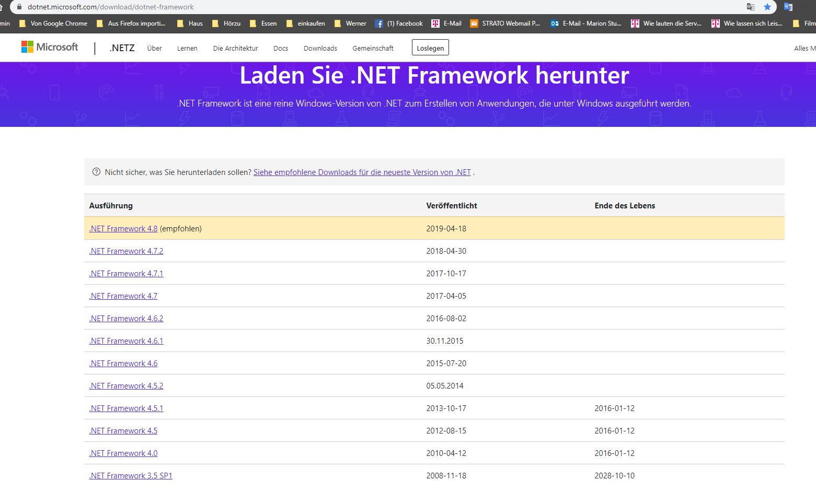Click the Loslegen button
Screen dimensions: 816x504
(430, 48)
